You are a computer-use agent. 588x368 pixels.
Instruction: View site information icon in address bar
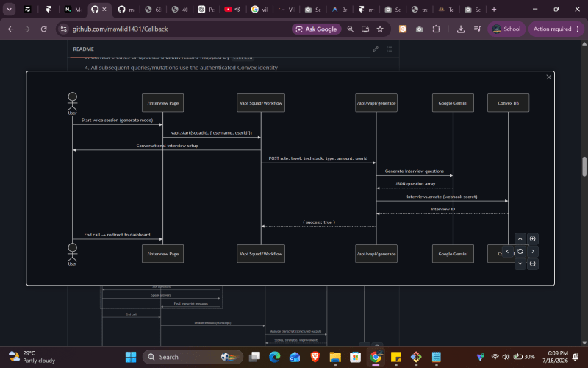[x=63, y=29]
